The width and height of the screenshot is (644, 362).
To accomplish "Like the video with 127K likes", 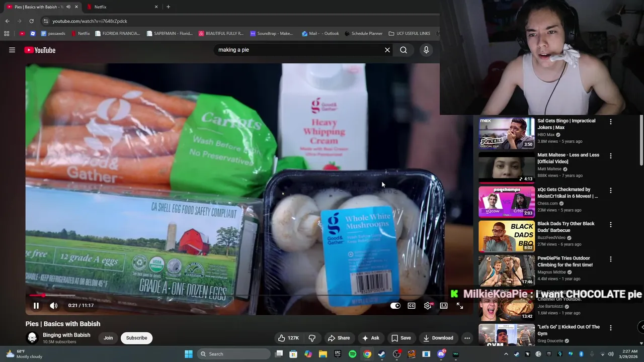I will (288, 338).
